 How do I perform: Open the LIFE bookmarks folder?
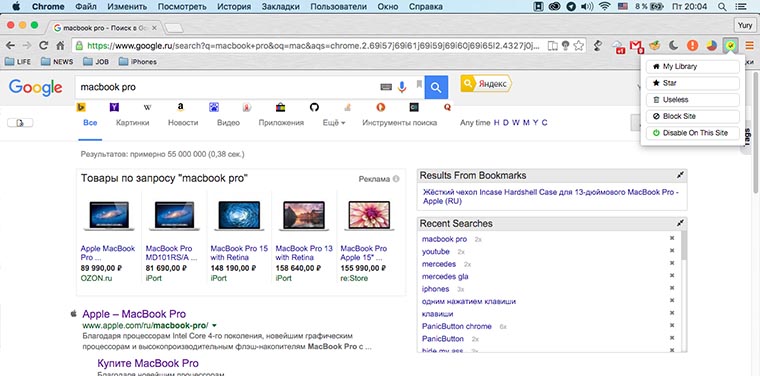17,62
